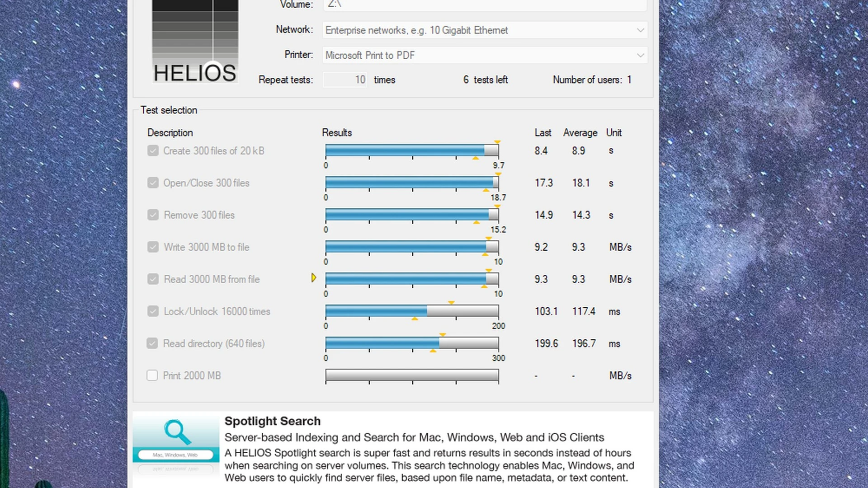868x488 pixels.
Task: Toggle Write 3000 MB to file checkbox
Action: coord(153,247)
